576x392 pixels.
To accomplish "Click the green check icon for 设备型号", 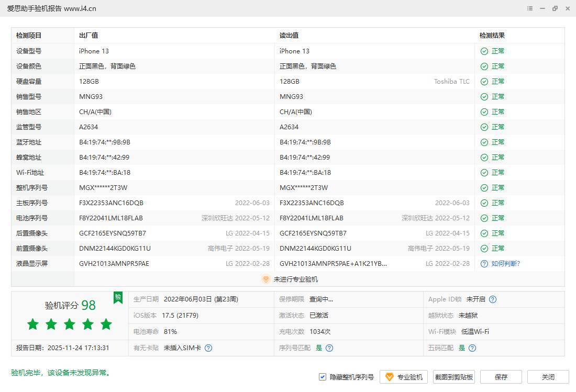I will click(x=484, y=51).
